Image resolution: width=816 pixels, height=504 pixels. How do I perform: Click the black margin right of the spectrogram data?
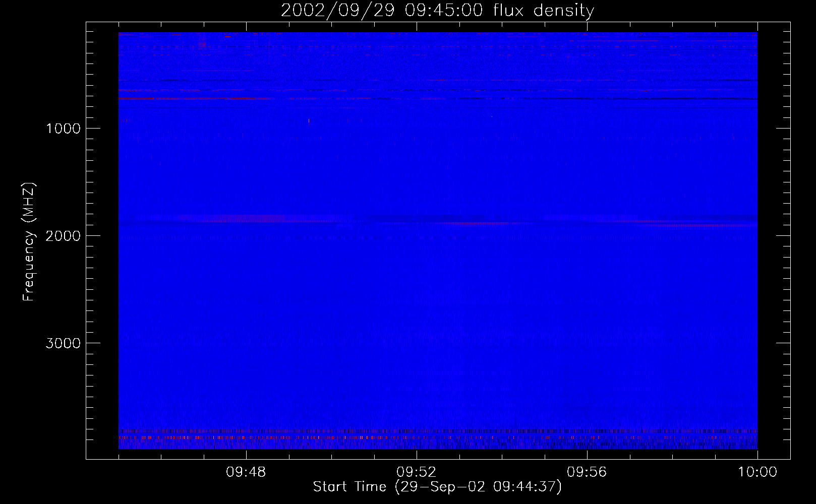[774, 242]
